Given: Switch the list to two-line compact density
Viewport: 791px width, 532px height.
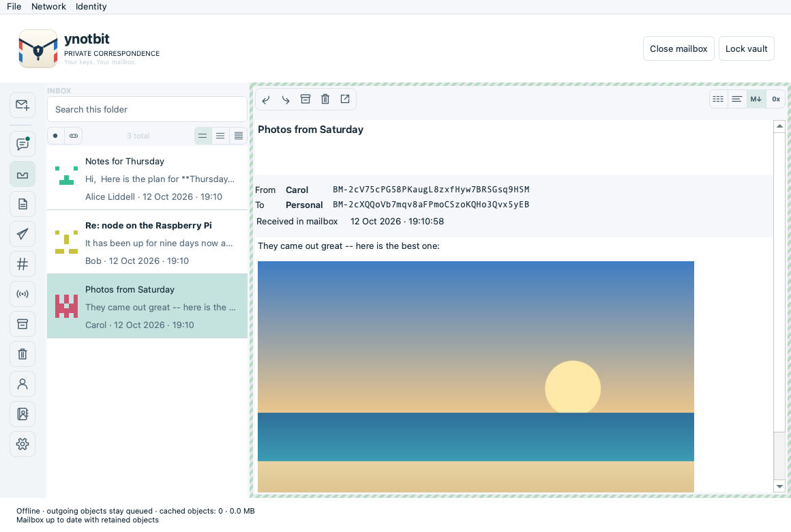Looking at the screenshot, I should point(203,136).
